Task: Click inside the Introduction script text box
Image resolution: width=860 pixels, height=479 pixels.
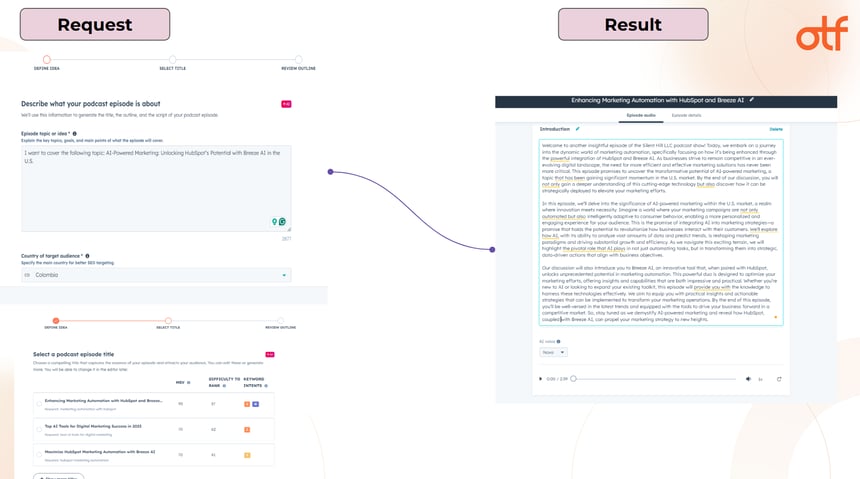Action: pos(660,232)
